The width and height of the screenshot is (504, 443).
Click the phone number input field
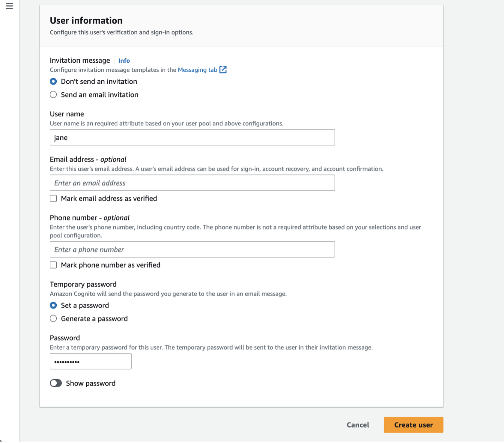pos(192,249)
